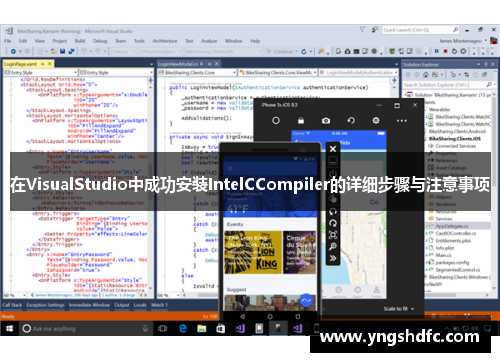Open the iPhoneSimulator platform dropdown
The width and height of the screenshot is (500, 362).
coord(161,52)
